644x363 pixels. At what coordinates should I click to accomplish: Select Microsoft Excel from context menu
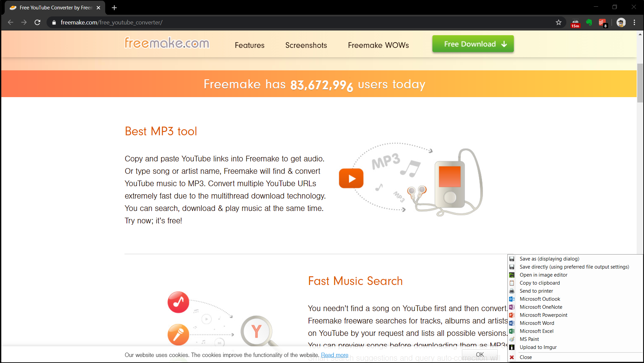[537, 331]
